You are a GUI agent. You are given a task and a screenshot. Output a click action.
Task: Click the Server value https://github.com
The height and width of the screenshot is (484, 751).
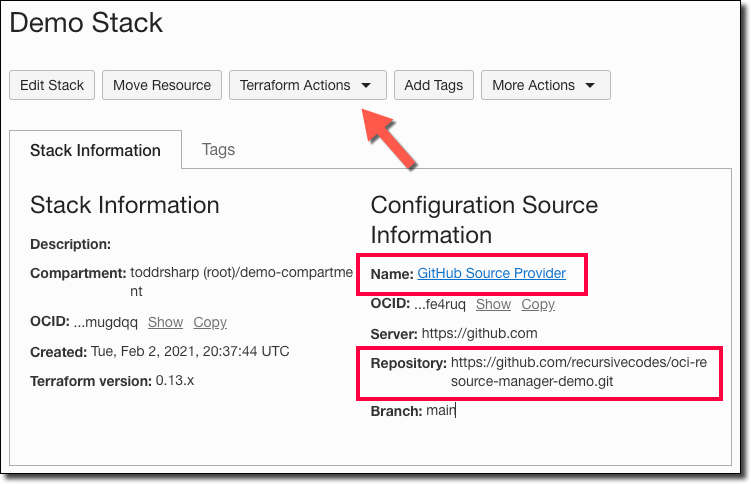pyautogui.click(x=480, y=333)
